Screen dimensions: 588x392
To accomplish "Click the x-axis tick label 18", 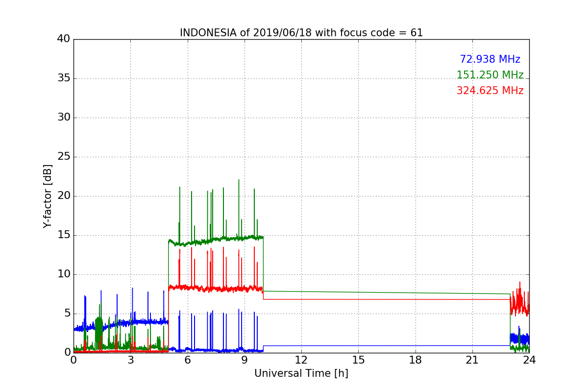I will click(x=416, y=360).
